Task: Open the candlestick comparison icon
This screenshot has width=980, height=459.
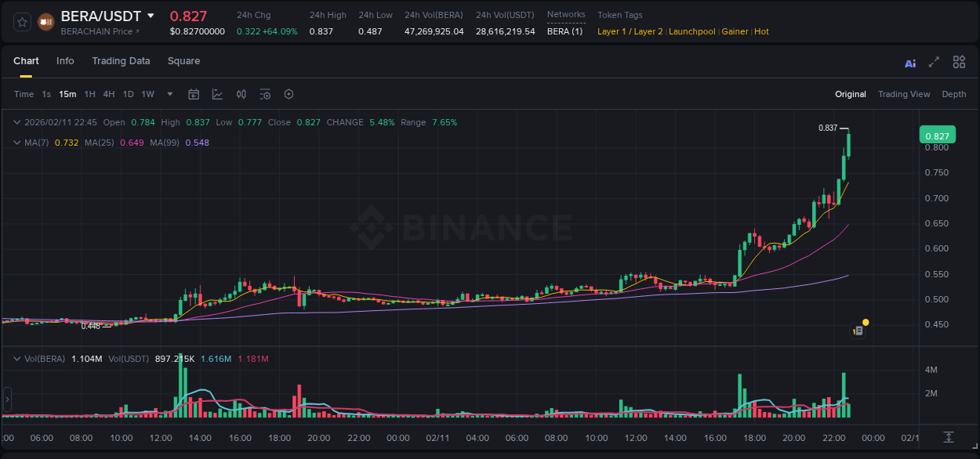Action: pos(241,94)
